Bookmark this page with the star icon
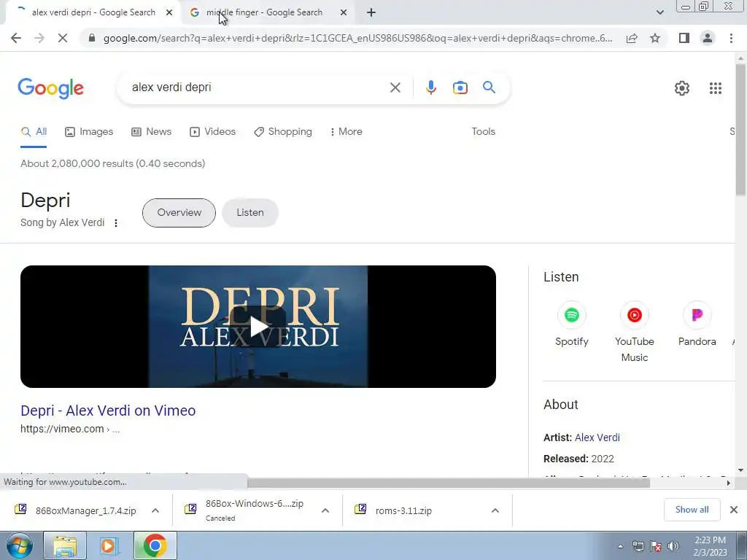This screenshot has width=747, height=560. [x=655, y=38]
